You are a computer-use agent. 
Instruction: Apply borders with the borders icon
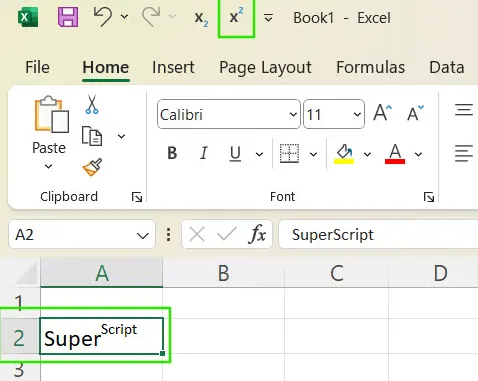click(289, 153)
